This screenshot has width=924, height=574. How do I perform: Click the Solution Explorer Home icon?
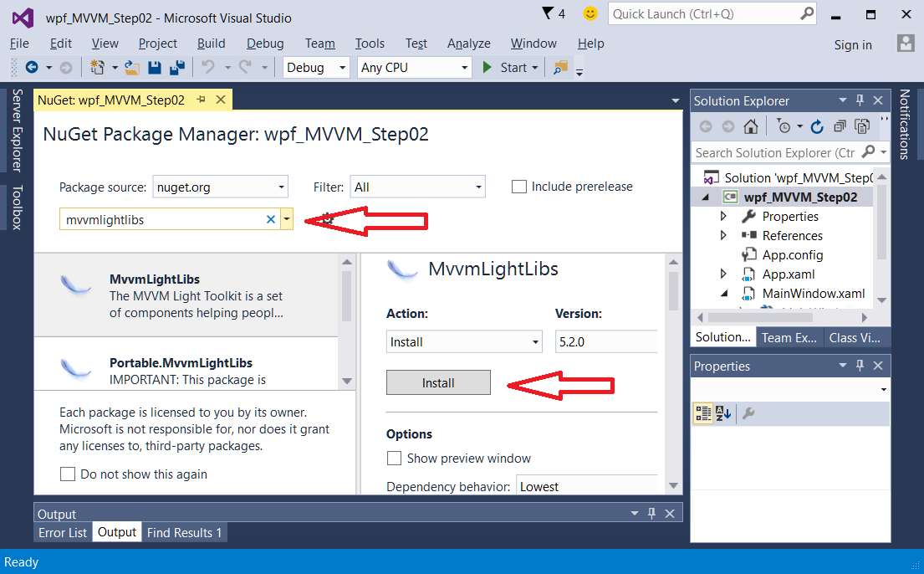pyautogui.click(x=751, y=126)
